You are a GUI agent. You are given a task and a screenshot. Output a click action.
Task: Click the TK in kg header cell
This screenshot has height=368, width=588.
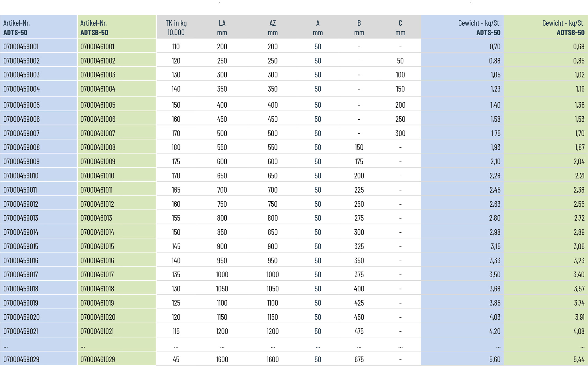click(176, 28)
